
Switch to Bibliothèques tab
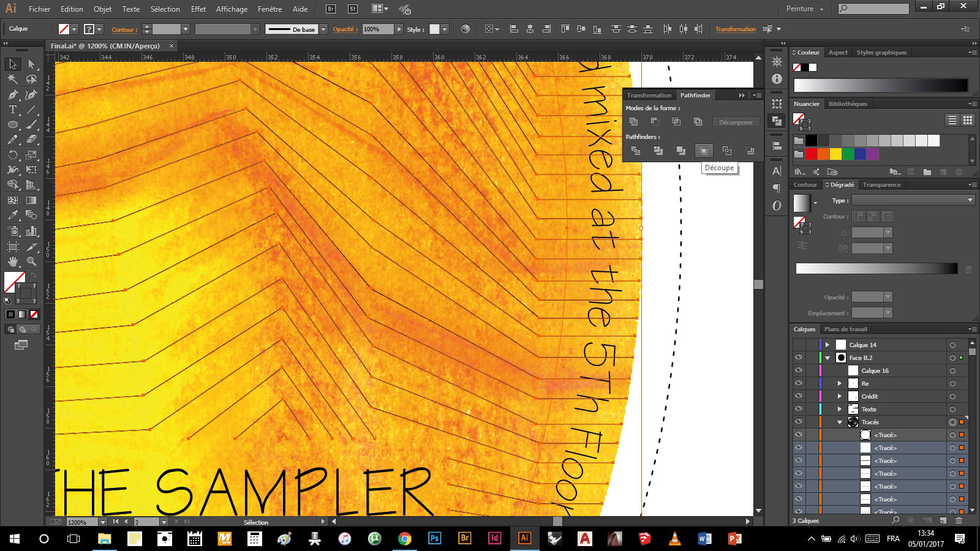pyautogui.click(x=848, y=103)
